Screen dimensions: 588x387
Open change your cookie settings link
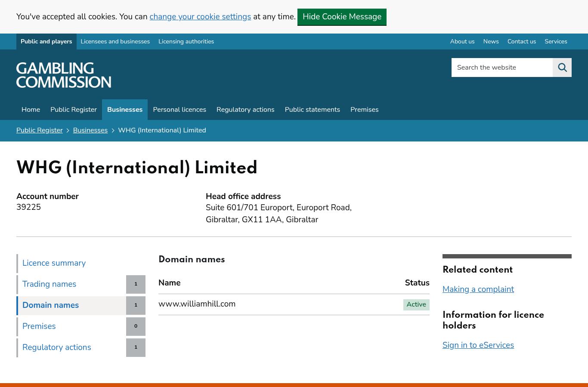200,17
